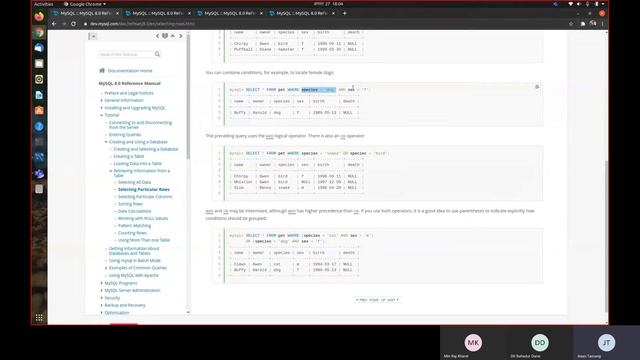640x360 pixels.
Task: Reload the page in Chrome
Action: [73, 24]
